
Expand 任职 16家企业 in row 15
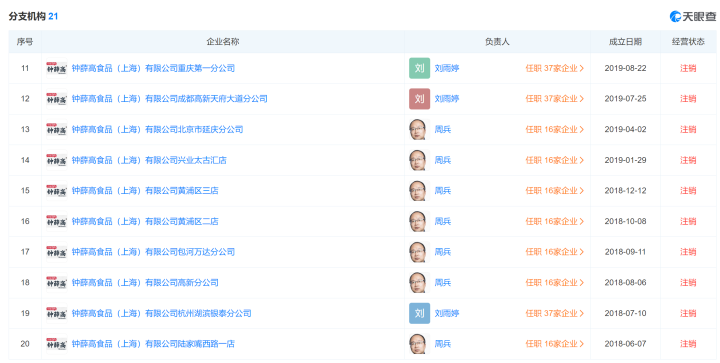pyautogui.click(x=555, y=190)
